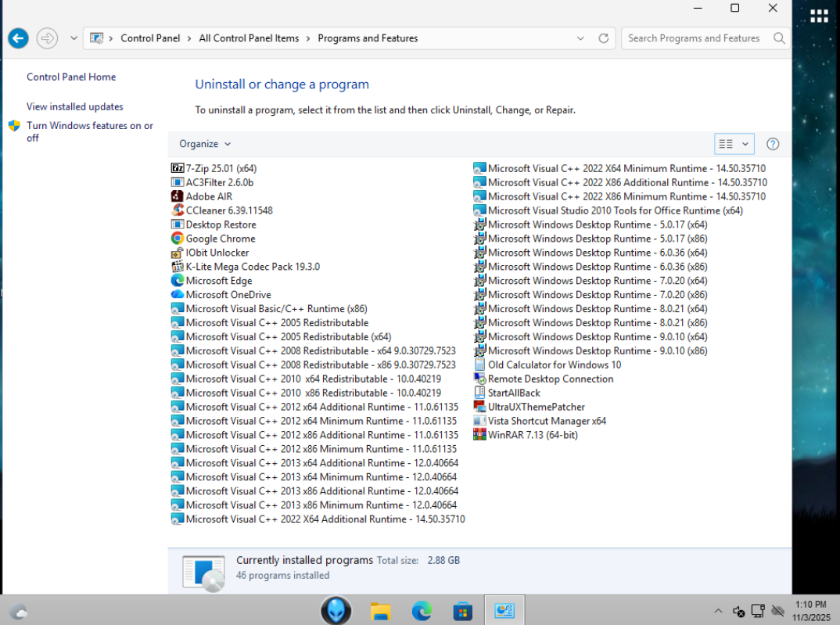The height and width of the screenshot is (625, 840).
Task: Click icon of Windows Desktop Runtime 5.0.17 (x64)
Action: [479, 224]
